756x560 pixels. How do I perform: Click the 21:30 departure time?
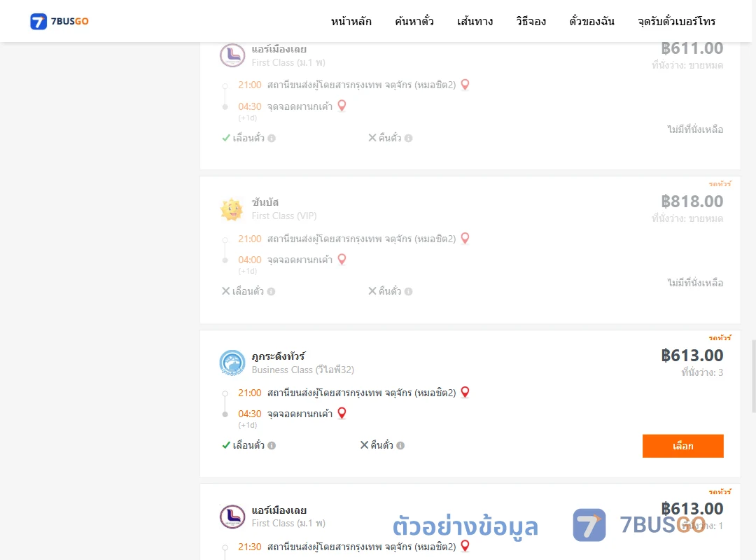[250, 547]
